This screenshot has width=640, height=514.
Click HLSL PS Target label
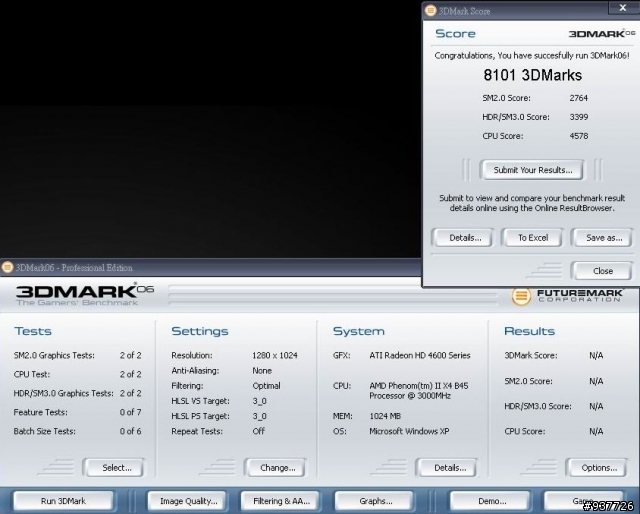(200, 416)
